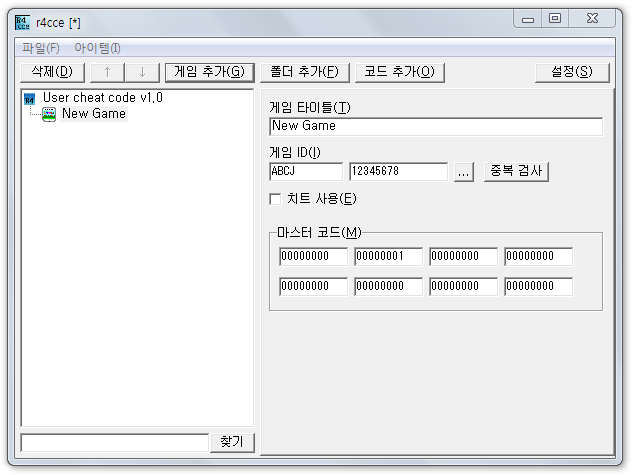Click the master code field containing 00000001
This screenshot has width=633, height=475.
click(x=388, y=256)
